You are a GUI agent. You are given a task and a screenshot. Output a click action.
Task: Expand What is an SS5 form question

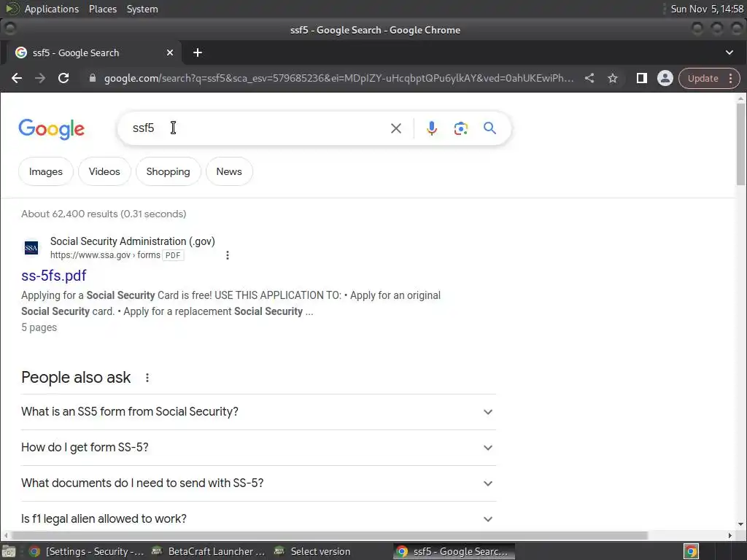coord(258,412)
